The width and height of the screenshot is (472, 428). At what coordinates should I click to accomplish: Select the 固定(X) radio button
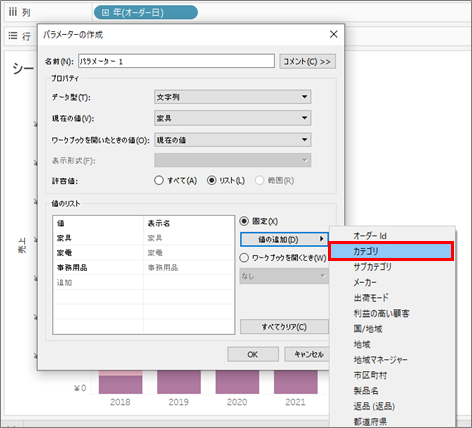[x=244, y=221]
